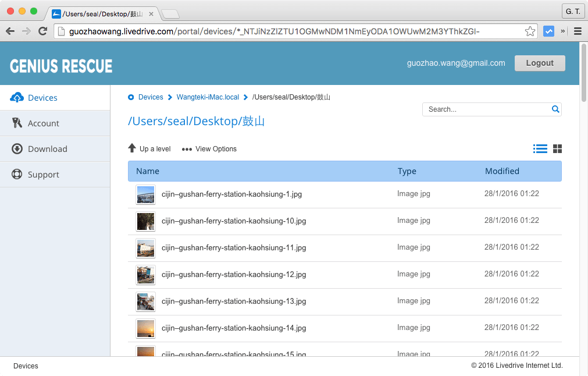Switch to grid view layout

[x=557, y=149]
